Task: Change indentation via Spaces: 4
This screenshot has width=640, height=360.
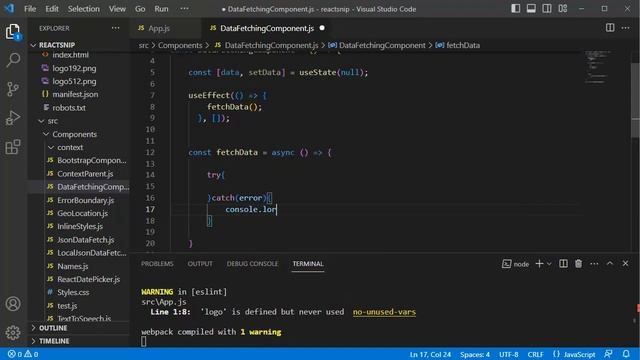Action: pyautogui.click(x=475, y=354)
